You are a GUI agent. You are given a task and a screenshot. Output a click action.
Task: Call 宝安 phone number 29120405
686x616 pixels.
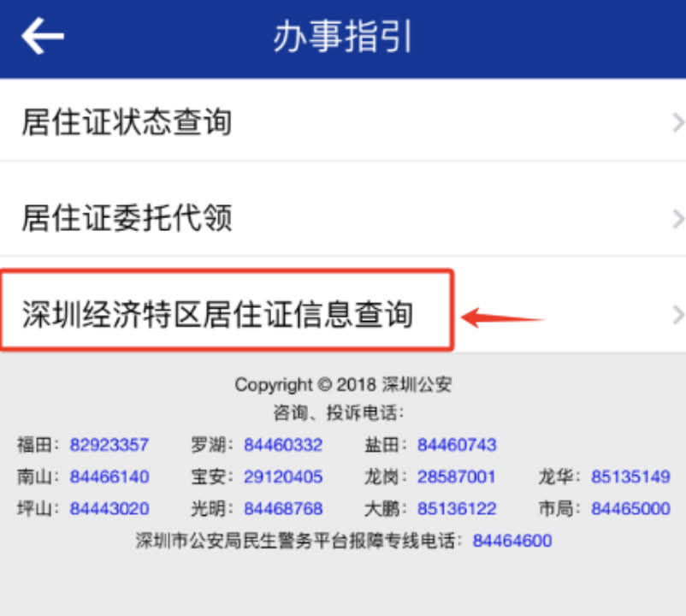click(283, 477)
